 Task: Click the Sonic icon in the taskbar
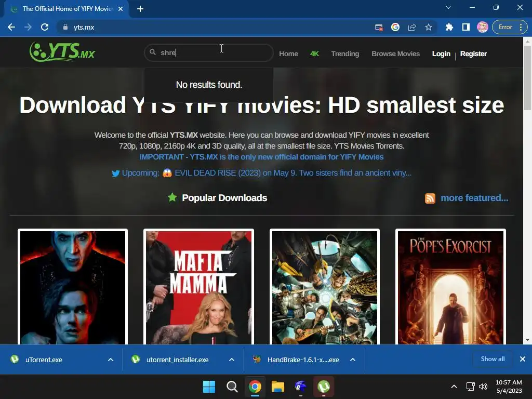[301, 387]
